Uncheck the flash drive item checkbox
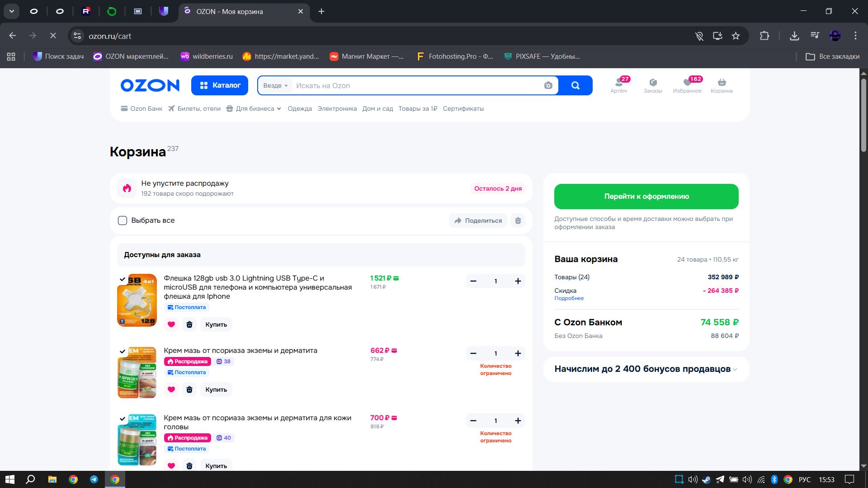868x488 pixels. coord(123,279)
